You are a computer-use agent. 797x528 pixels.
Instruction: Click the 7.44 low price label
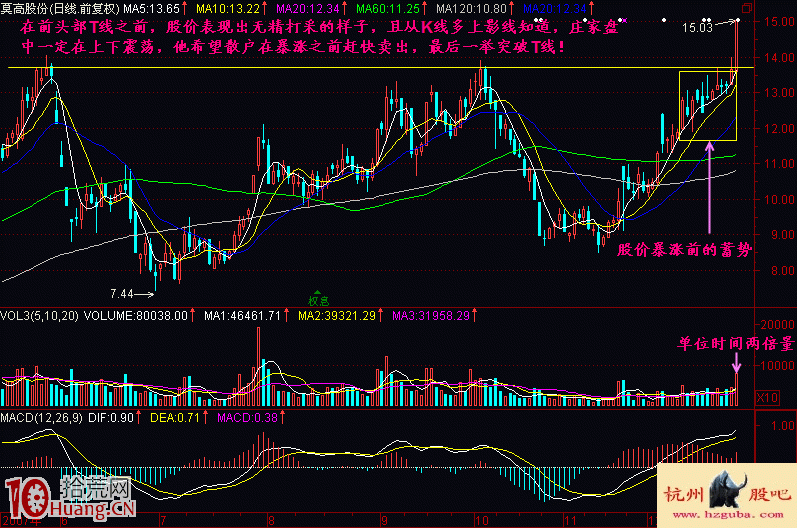click(122, 294)
